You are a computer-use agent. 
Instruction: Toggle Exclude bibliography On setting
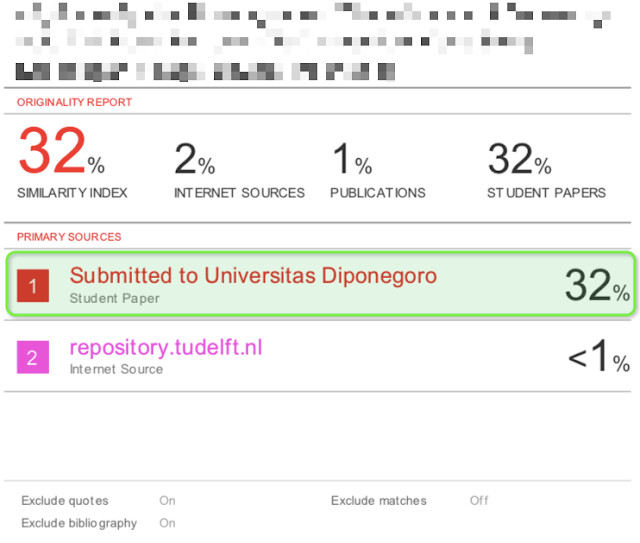(x=167, y=523)
